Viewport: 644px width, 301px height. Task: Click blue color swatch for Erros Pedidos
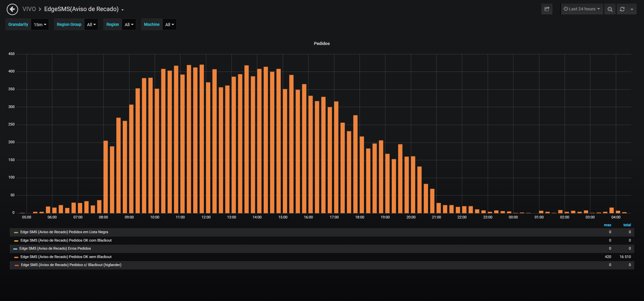pos(15,249)
